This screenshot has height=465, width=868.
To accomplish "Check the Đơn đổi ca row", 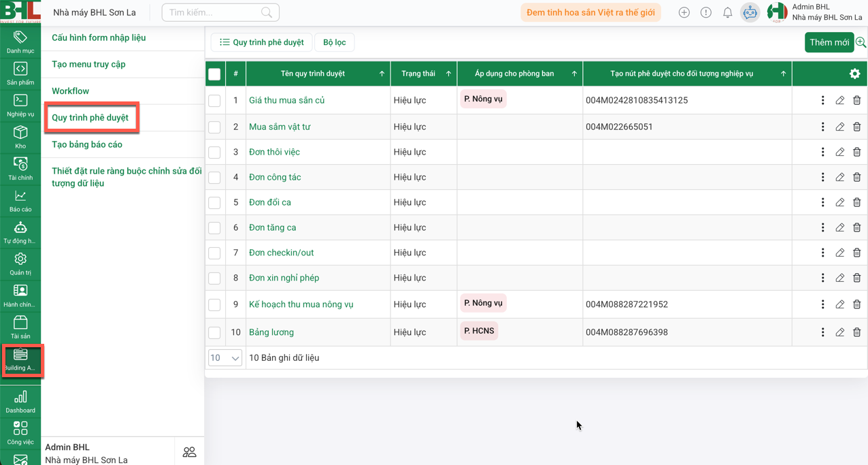I will (214, 203).
